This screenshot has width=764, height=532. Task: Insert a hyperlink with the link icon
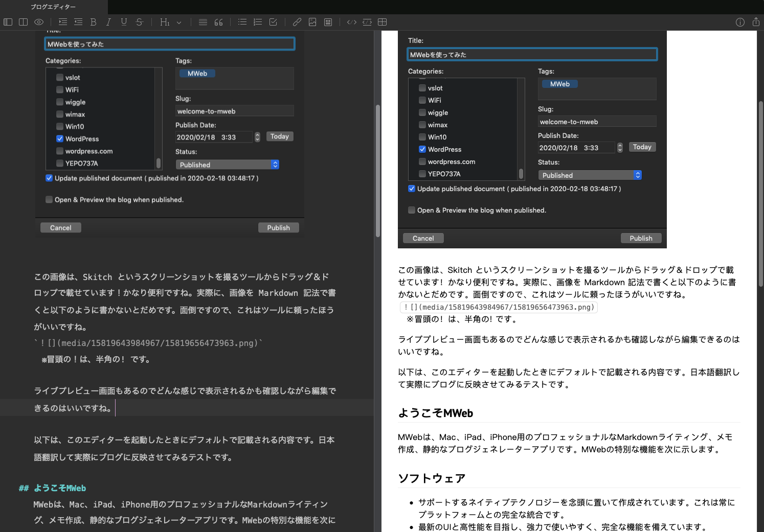pyautogui.click(x=297, y=22)
